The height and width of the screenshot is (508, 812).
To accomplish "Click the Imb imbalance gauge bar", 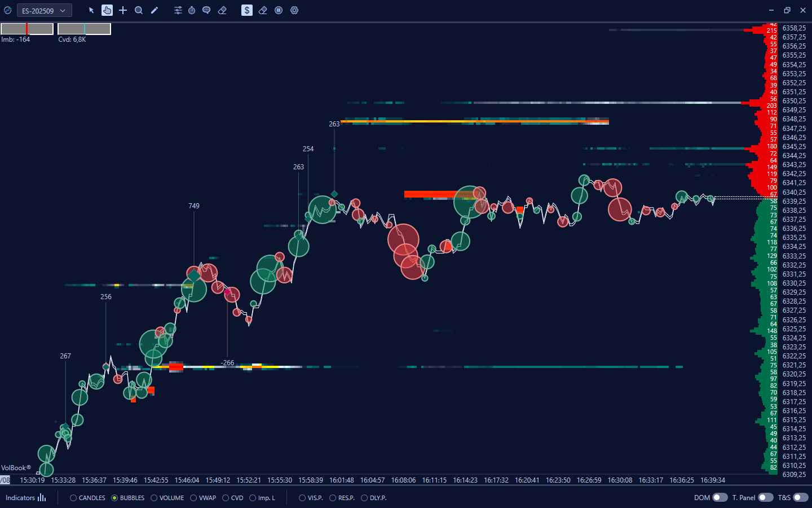I will click(x=27, y=29).
